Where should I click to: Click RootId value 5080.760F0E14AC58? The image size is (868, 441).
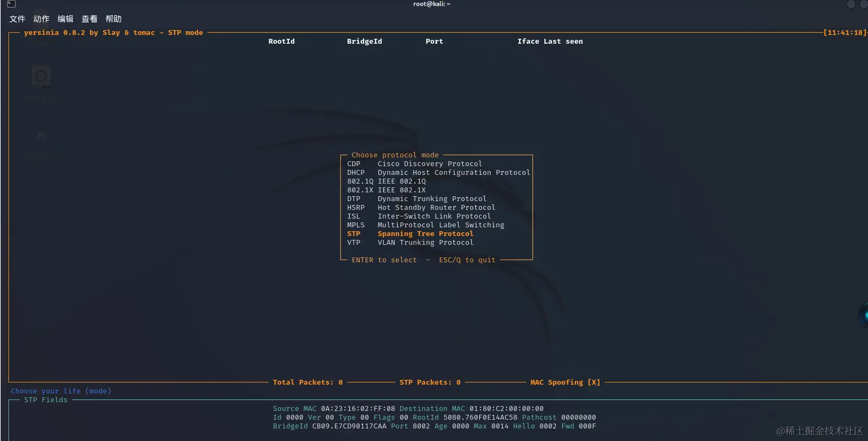[480, 418]
